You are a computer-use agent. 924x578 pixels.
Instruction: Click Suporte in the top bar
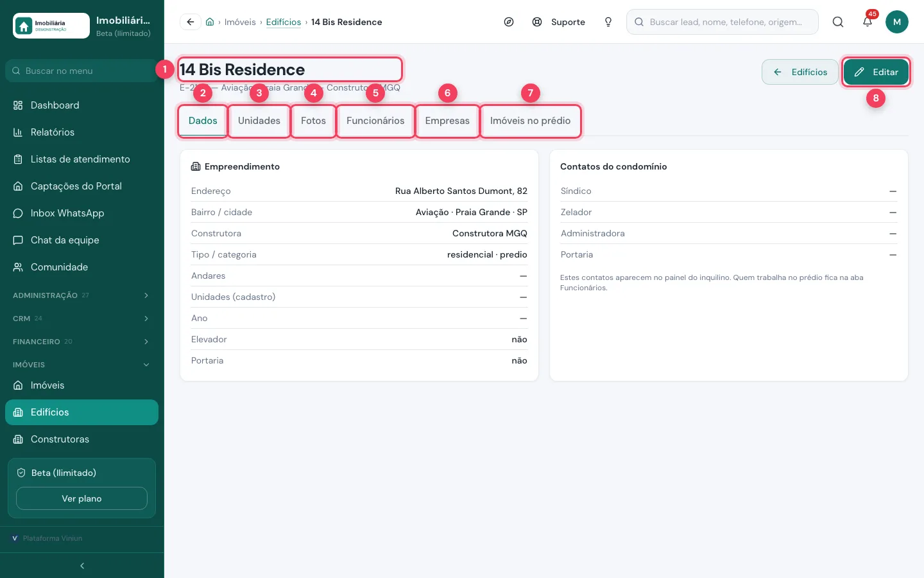pos(559,22)
